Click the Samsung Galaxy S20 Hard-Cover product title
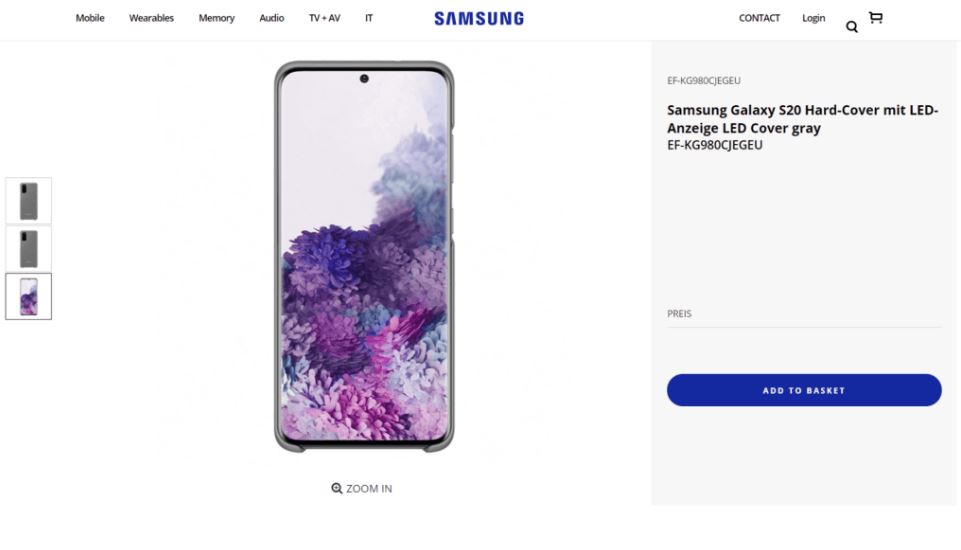The width and height of the screenshot is (961, 550). point(802,119)
